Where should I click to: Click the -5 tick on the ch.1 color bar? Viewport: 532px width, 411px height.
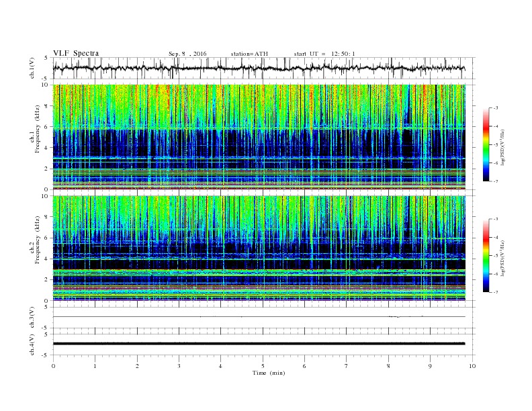click(495, 145)
